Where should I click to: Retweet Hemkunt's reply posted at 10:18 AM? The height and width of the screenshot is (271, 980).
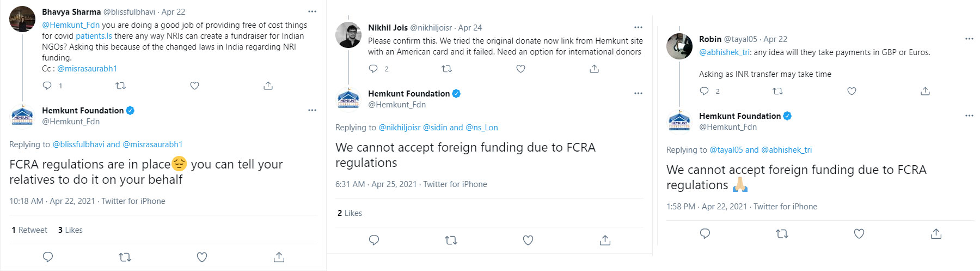pos(125,257)
